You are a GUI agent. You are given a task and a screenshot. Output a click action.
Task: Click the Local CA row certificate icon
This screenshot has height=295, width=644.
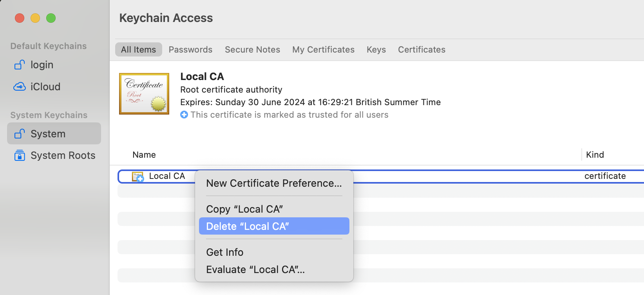click(x=138, y=177)
